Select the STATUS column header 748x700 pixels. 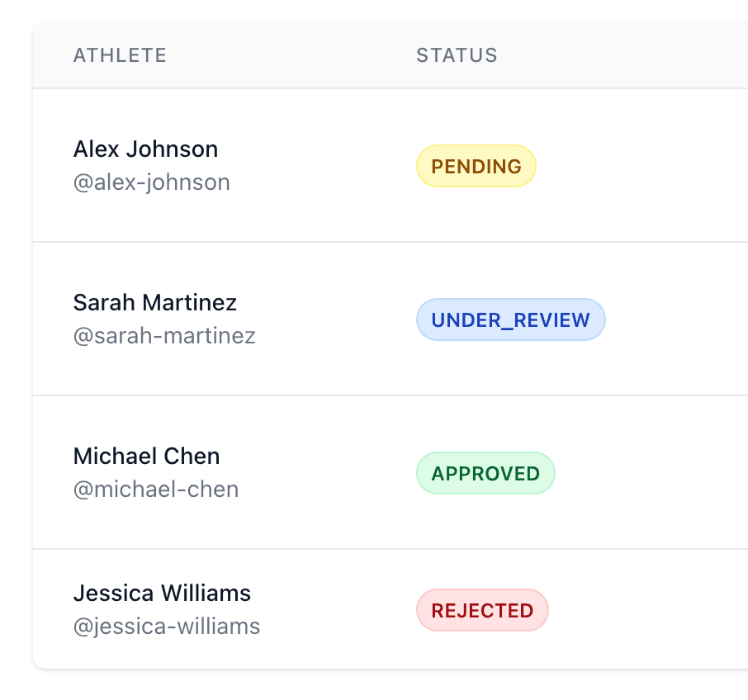457,55
